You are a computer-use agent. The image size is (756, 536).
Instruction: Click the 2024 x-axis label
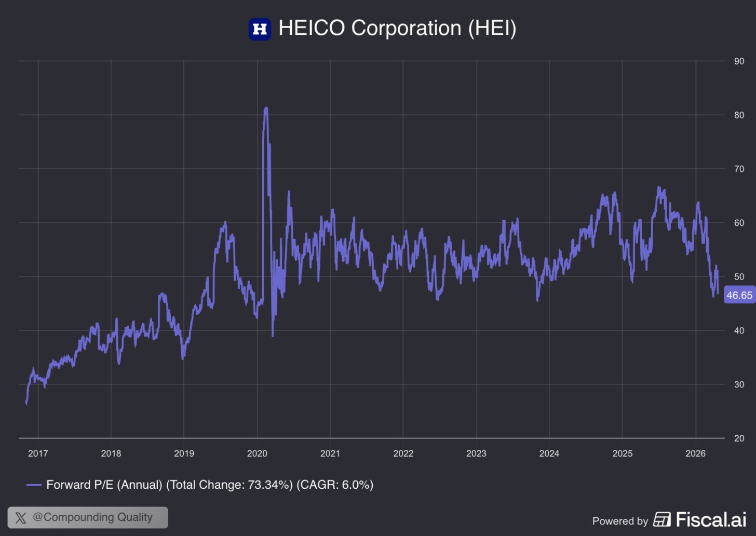point(549,453)
